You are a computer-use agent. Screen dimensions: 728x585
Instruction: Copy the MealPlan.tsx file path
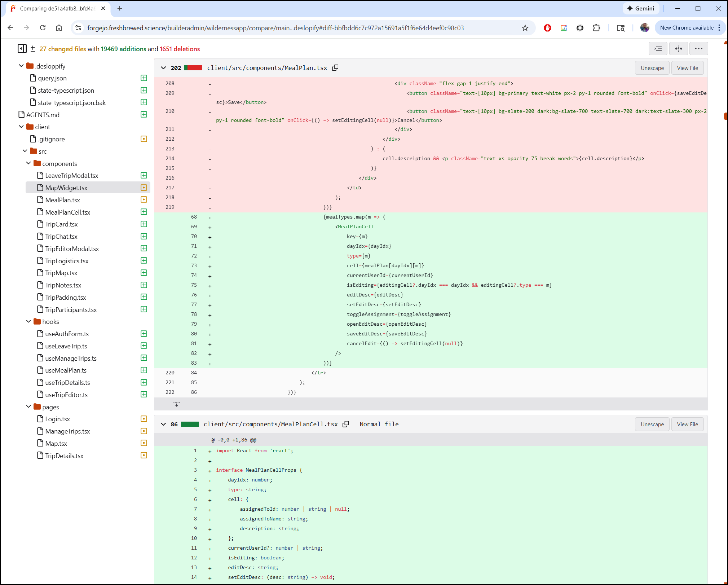pyautogui.click(x=335, y=68)
